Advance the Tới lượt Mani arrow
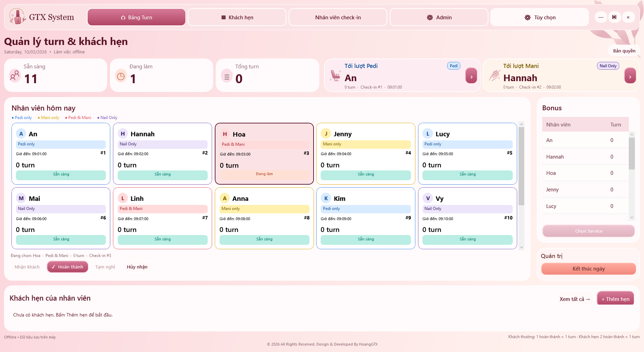This screenshot has height=352, width=644. [x=630, y=76]
